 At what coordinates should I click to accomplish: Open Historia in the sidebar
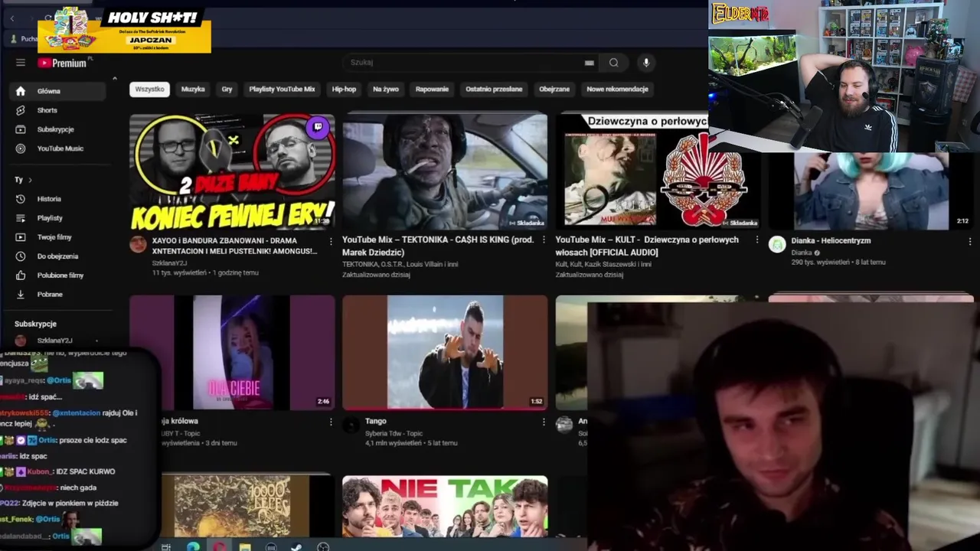pyautogui.click(x=58, y=199)
